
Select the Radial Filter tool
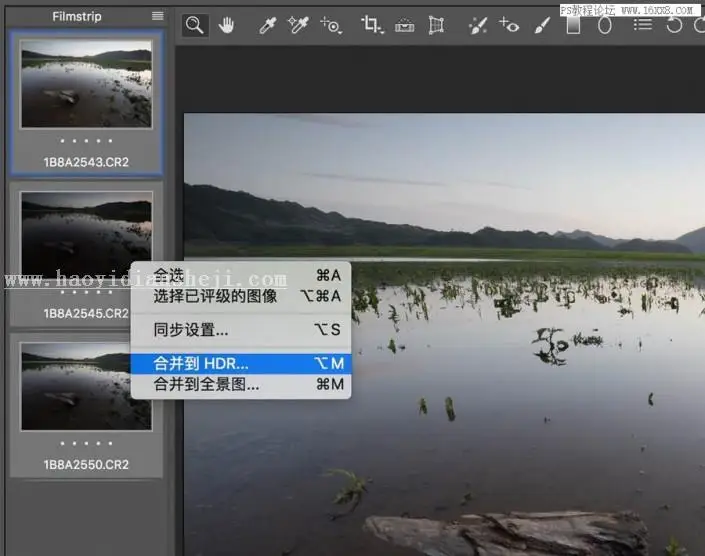point(605,25)
